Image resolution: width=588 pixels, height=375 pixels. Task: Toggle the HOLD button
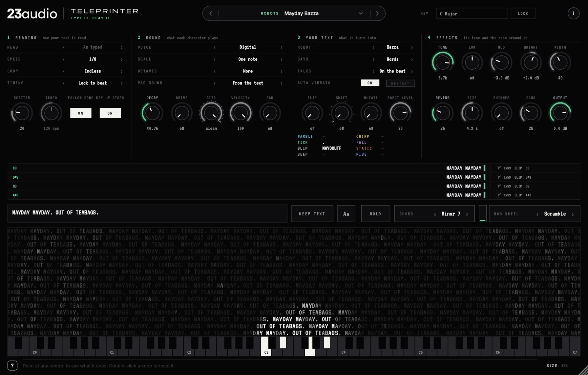(375, 214)
